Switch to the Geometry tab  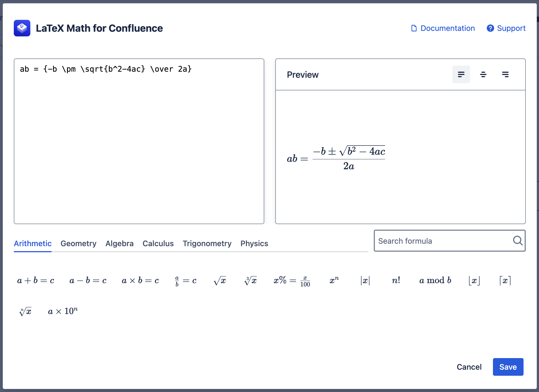78,243
